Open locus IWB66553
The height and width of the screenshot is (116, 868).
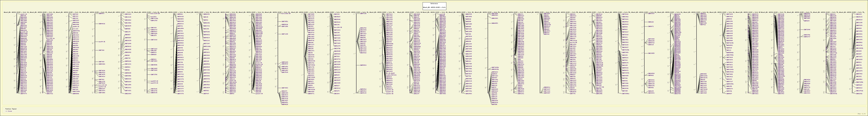point(495,24)
